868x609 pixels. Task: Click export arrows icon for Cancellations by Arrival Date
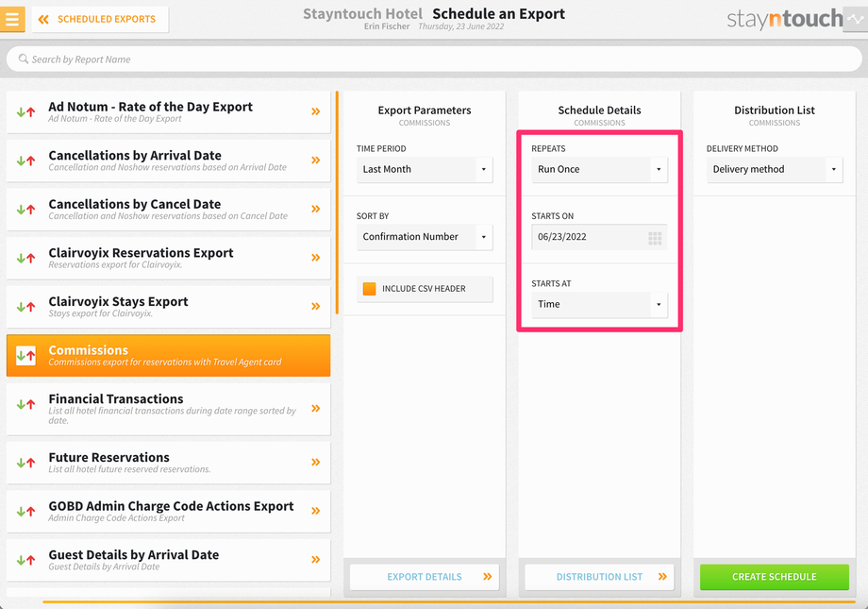[25, 161]
